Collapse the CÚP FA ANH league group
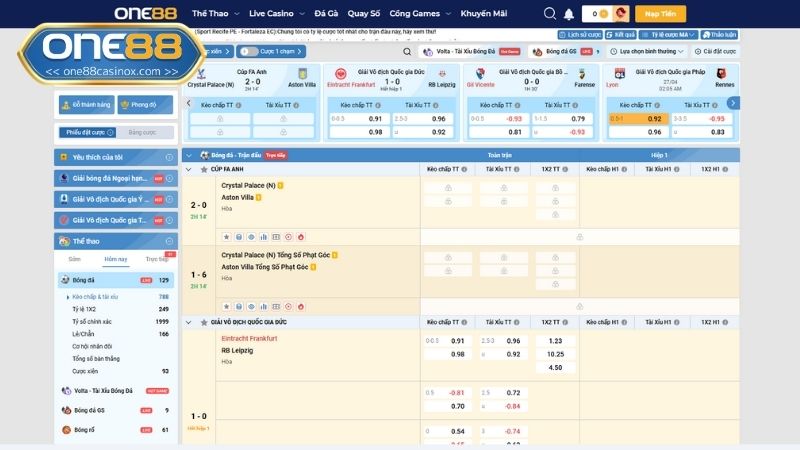 pos(189,169)
